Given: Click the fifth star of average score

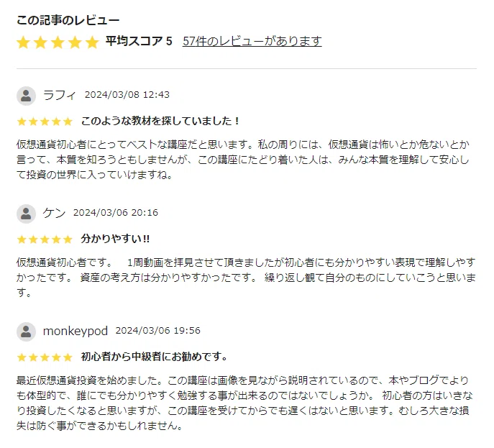Looking at the screenshot, I should pyautogui.click(x=92, y=42).
